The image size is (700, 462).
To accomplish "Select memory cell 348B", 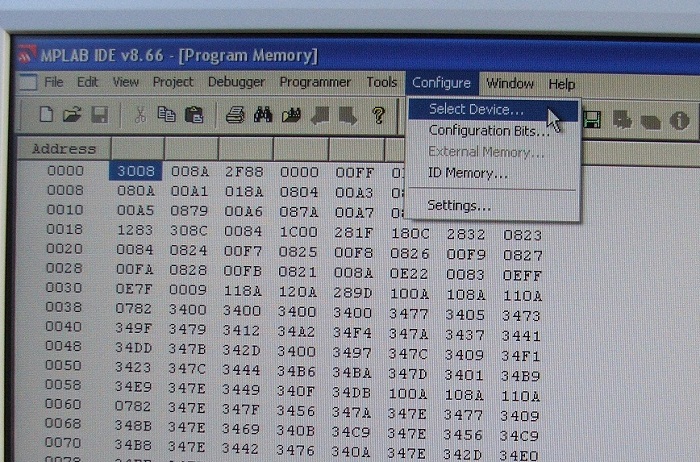I will (133, 425).
